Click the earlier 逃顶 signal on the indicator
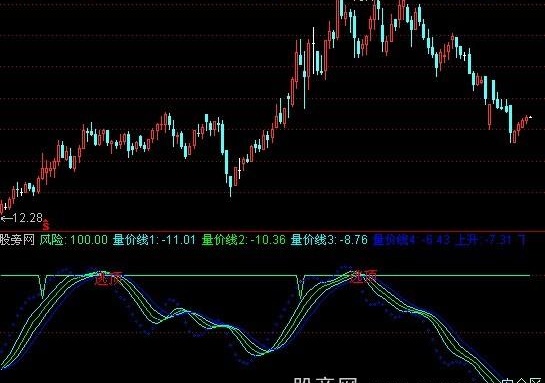 tap(109, 279)
